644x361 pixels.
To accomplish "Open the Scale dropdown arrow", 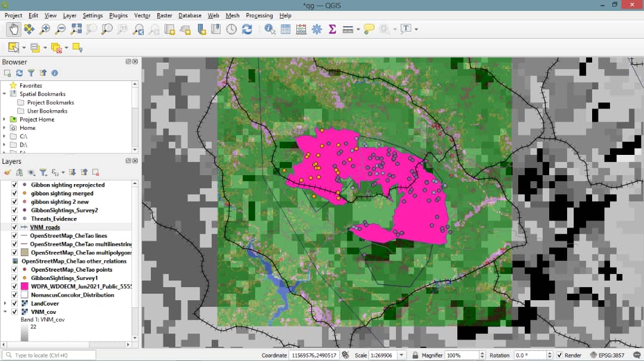I will [x=402, y=355].
